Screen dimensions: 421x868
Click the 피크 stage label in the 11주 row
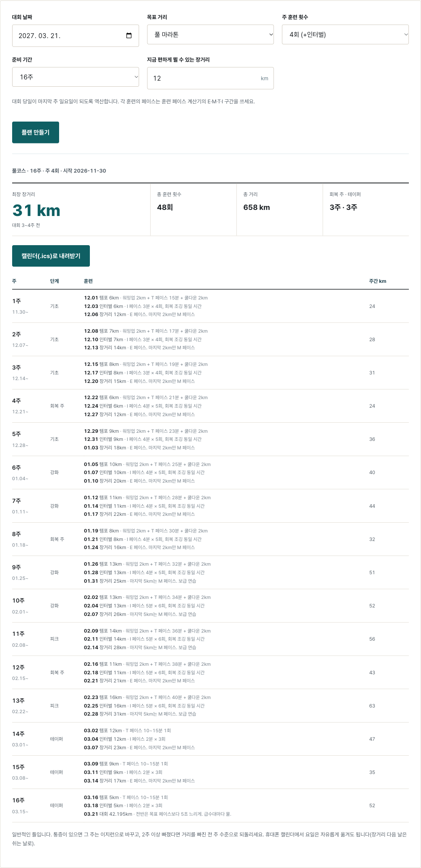point(55,639)
